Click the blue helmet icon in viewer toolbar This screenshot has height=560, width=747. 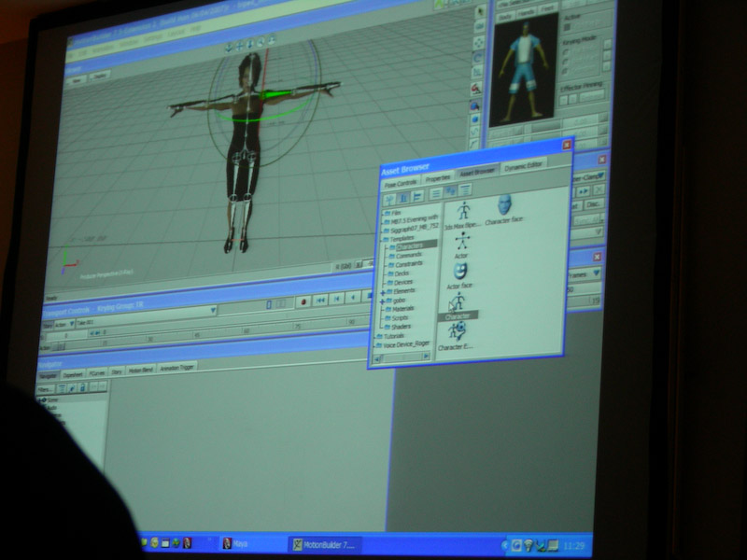coord(475,105)
